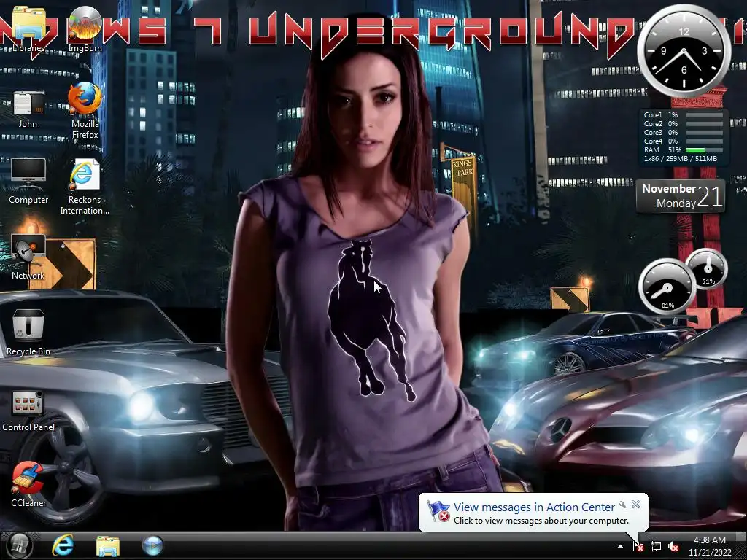Screen dimensions: 747x560
Task: Select the Network desktop icon
Action: pos(28,257)
